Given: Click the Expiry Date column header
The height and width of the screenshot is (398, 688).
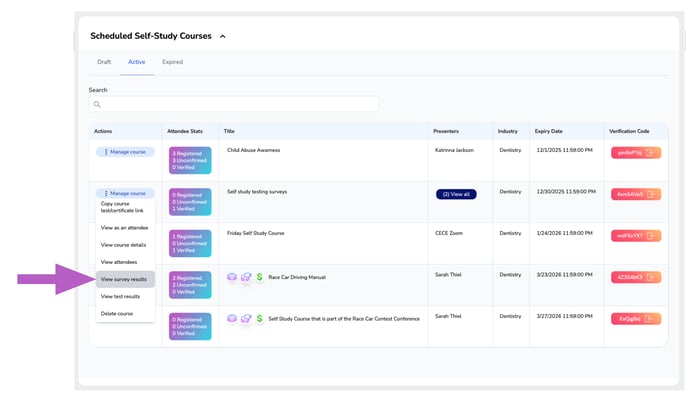Looking at the screenshot, I should pos(548,131).
